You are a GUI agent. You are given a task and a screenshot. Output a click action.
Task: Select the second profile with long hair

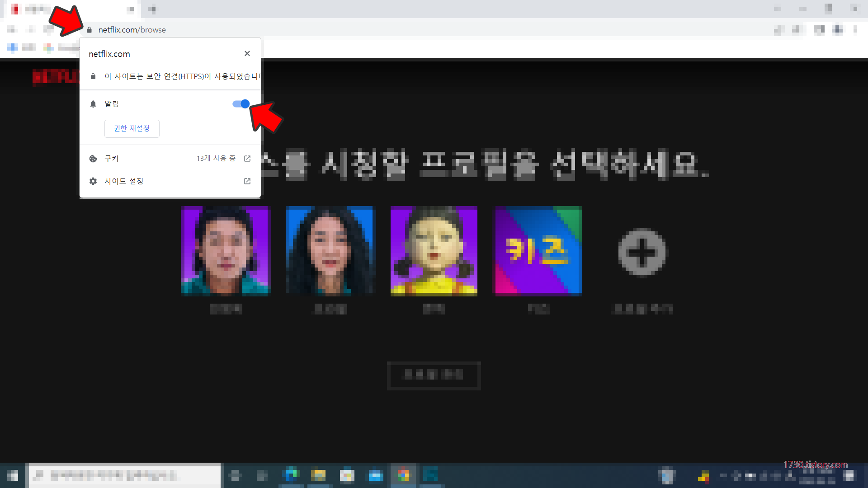point(330,251)
